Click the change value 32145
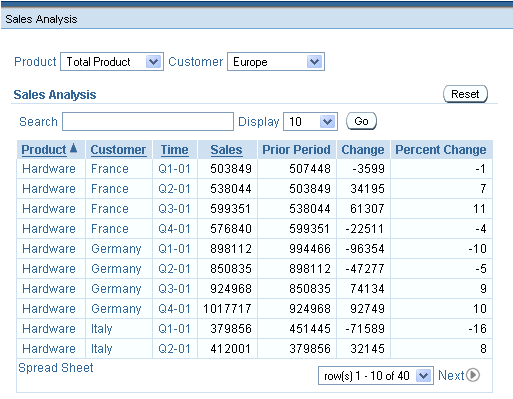 point(367,349)
